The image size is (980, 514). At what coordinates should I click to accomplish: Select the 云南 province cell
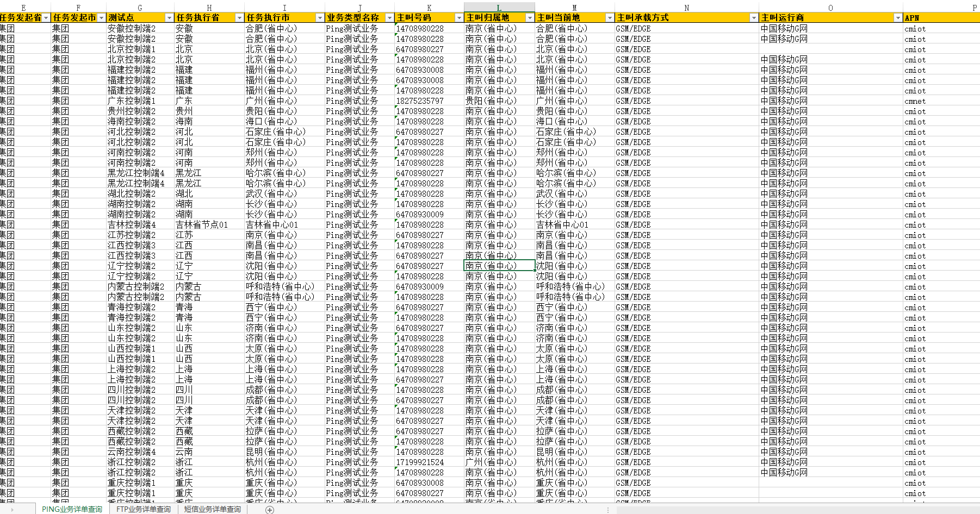pyautogui.click(x=209, y=452)
